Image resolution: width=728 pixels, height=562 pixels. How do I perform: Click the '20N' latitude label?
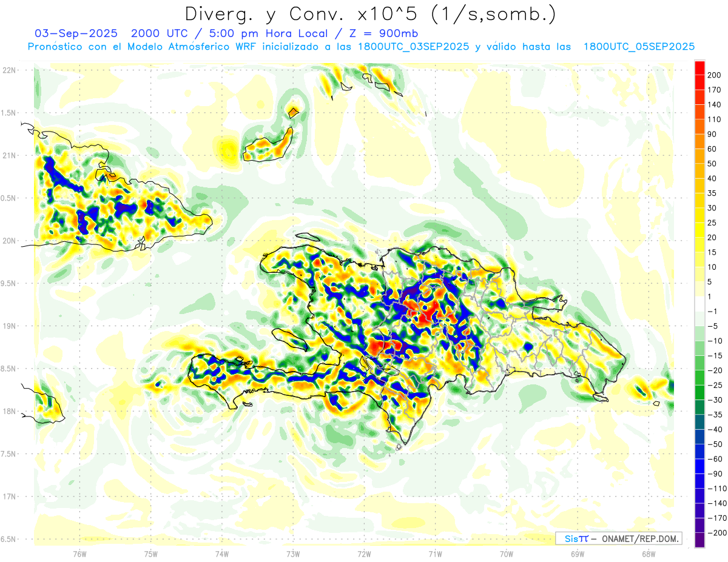click(x=8, y=241)
